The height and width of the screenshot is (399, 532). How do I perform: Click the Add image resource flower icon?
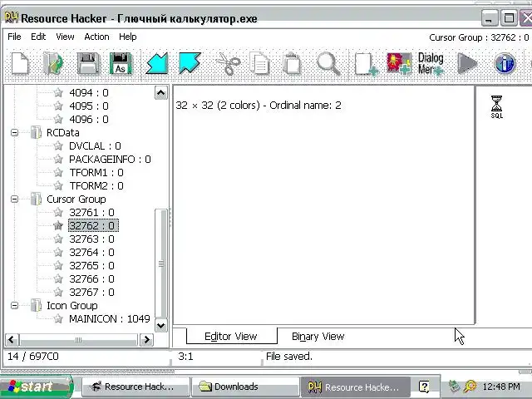pyautogui.click(x=399, y=63)
